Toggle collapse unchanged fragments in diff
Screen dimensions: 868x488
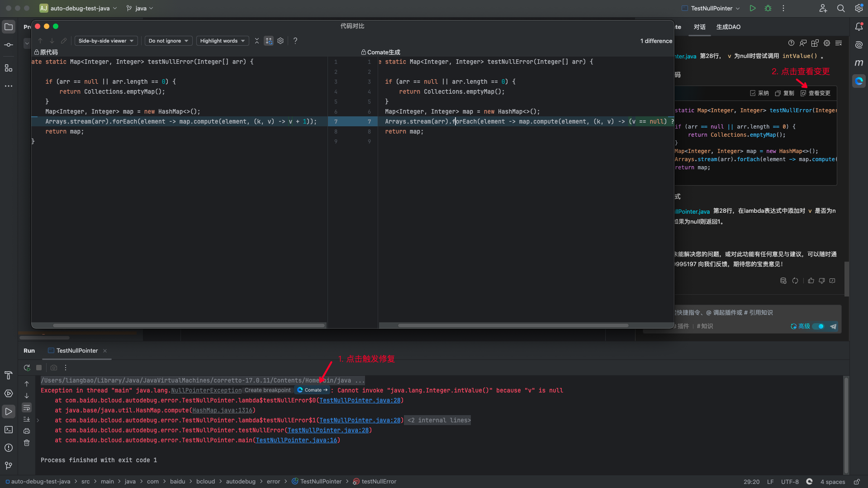(x=256, y=41)
